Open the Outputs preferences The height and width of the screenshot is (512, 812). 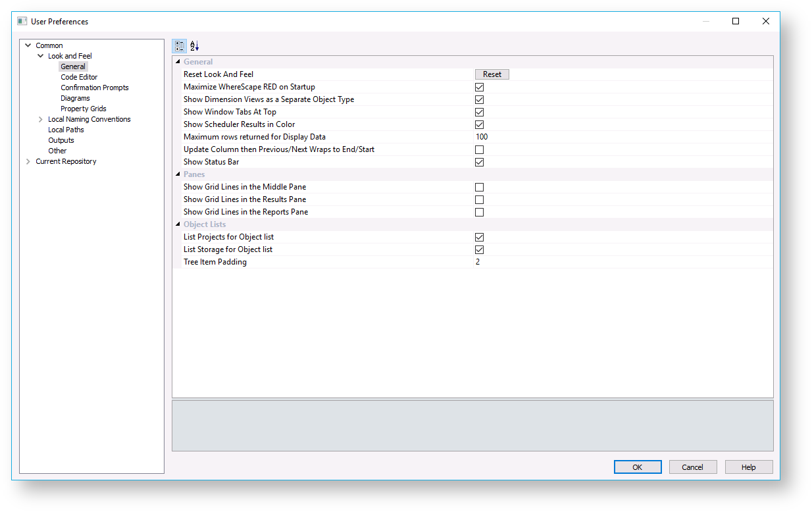tap(61, 140)
